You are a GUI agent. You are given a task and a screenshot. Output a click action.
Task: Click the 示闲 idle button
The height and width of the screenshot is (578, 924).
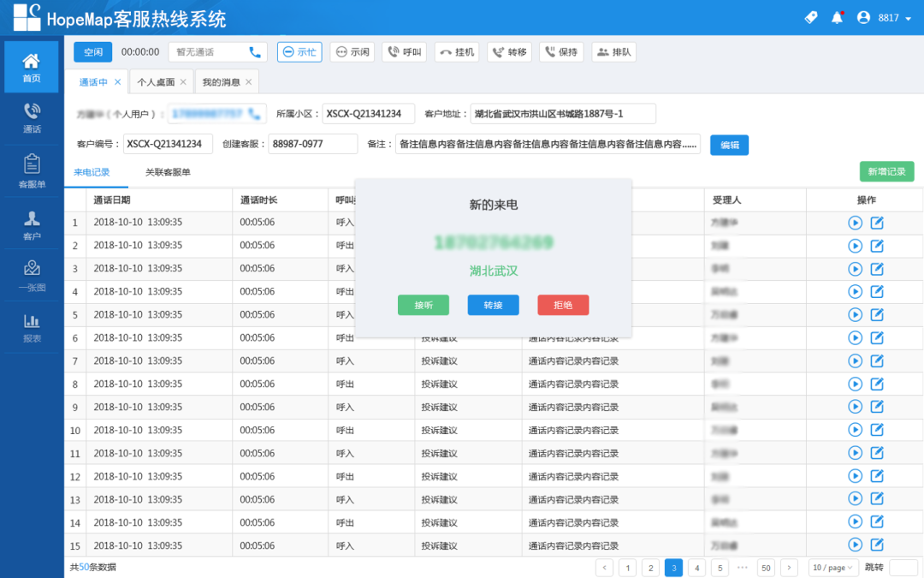click(x=352, y=52)
